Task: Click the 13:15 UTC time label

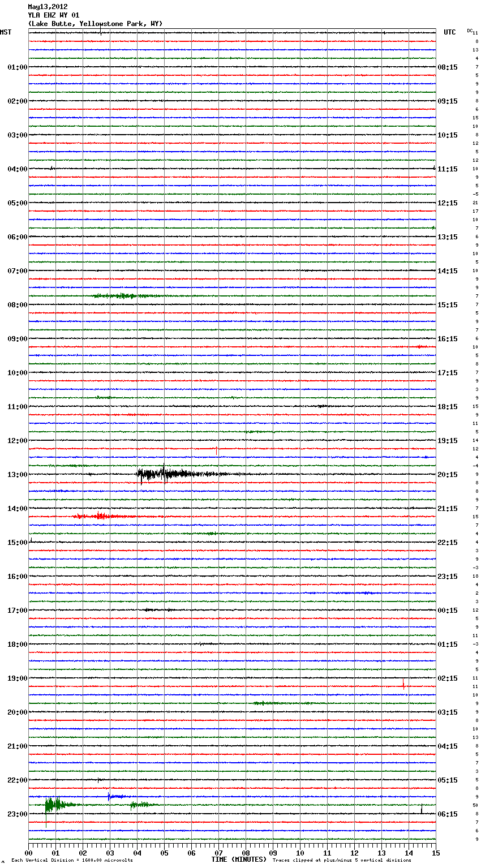Action: (448, 237)
